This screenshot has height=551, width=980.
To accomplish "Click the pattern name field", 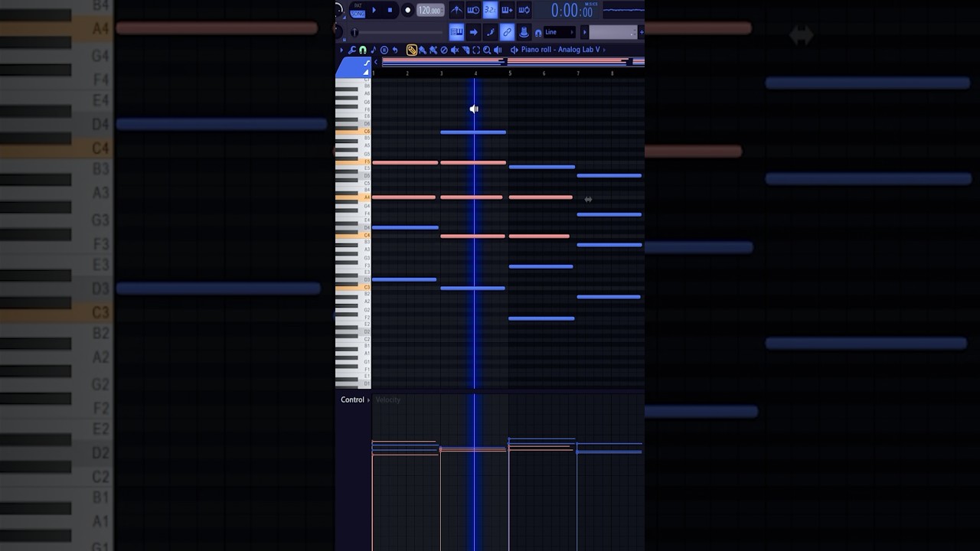I will tap(613, 32).
